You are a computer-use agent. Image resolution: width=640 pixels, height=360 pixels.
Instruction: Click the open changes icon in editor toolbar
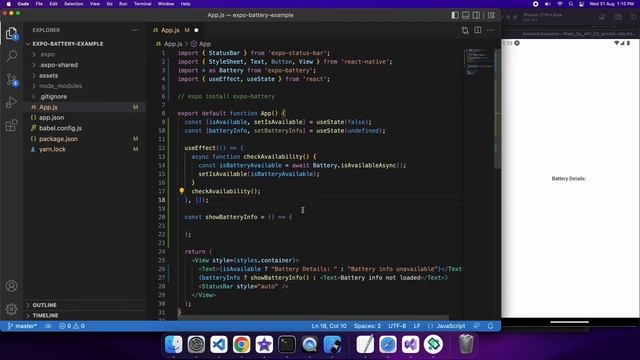click(x=465, y=30)
